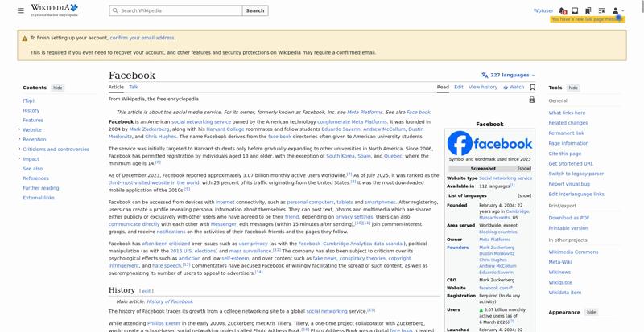
Task: Expand the Reception section in Contents
Action: point(19,140)
